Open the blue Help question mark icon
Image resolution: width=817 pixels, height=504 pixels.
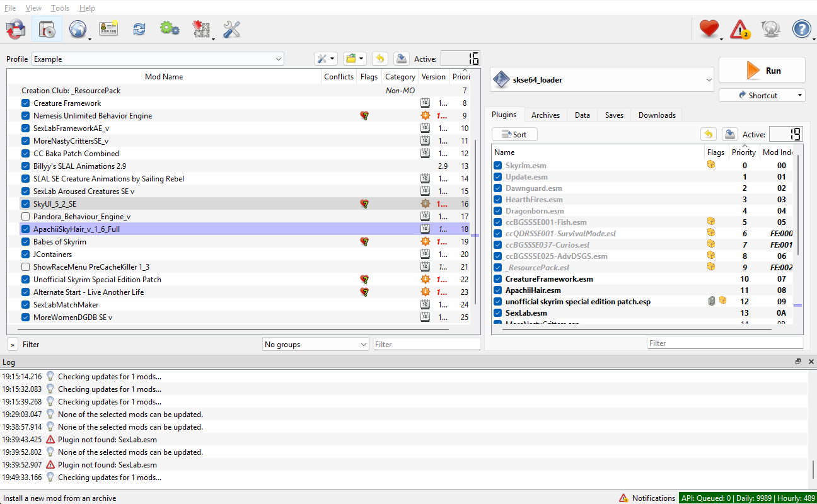(x=801, y=29)
